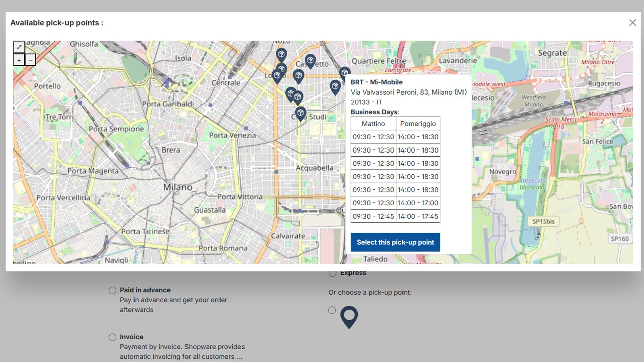Click the 14:00 - 17:00 afternoon cell
This screenshot has height=362, width=644.
[418, 203]
